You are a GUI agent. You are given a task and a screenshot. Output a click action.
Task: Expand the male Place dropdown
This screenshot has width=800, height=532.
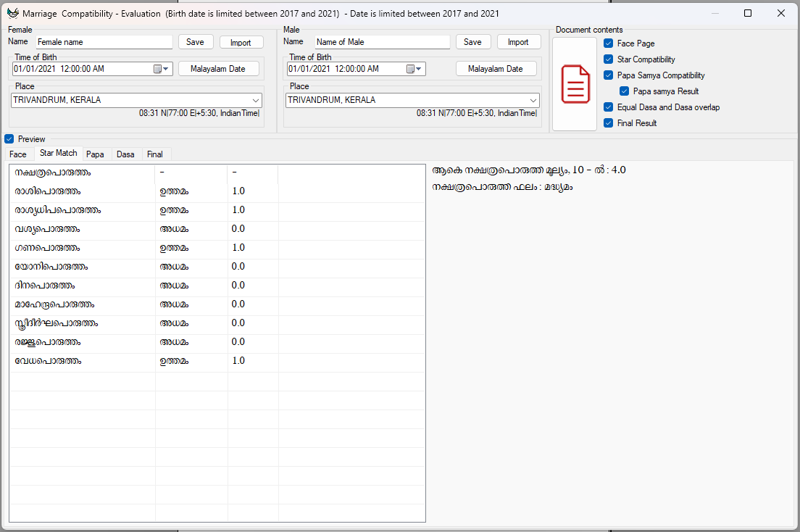pos(533,101)
